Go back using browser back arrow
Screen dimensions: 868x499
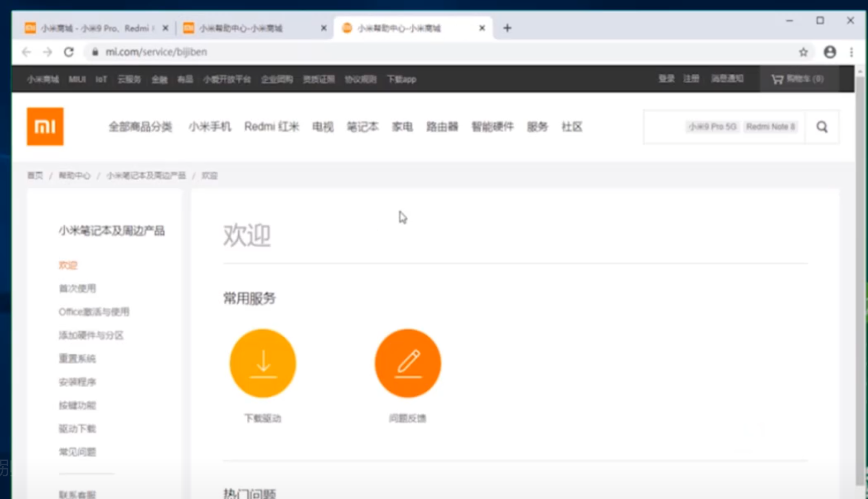tap(26, 52)
